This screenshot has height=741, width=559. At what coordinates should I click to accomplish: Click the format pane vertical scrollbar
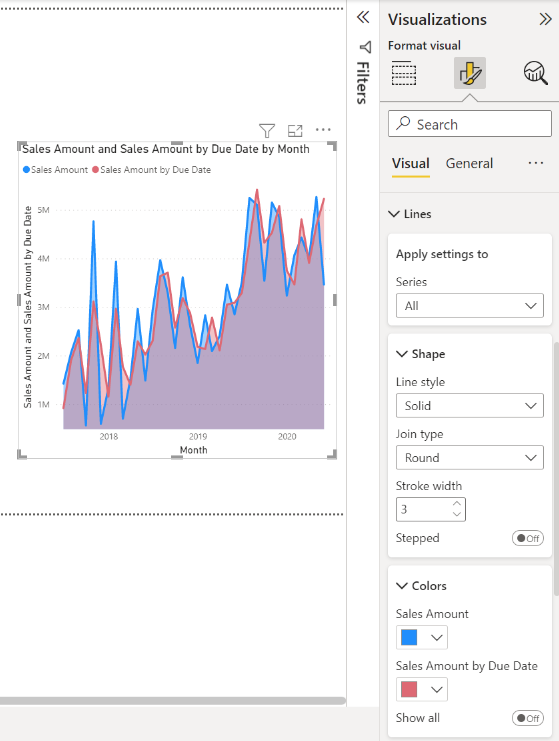click(x=556, y=468)
